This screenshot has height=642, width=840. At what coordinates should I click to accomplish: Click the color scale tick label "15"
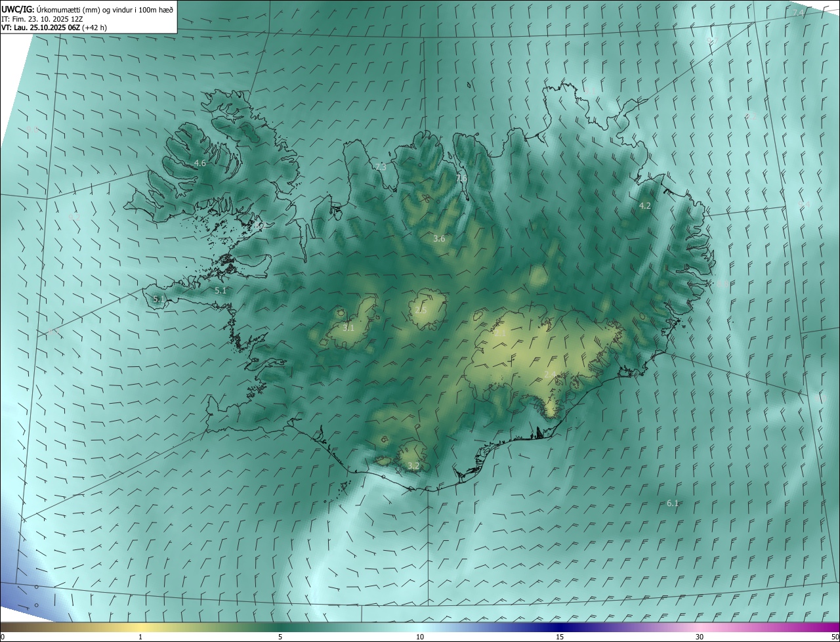[x=560, y=637]
